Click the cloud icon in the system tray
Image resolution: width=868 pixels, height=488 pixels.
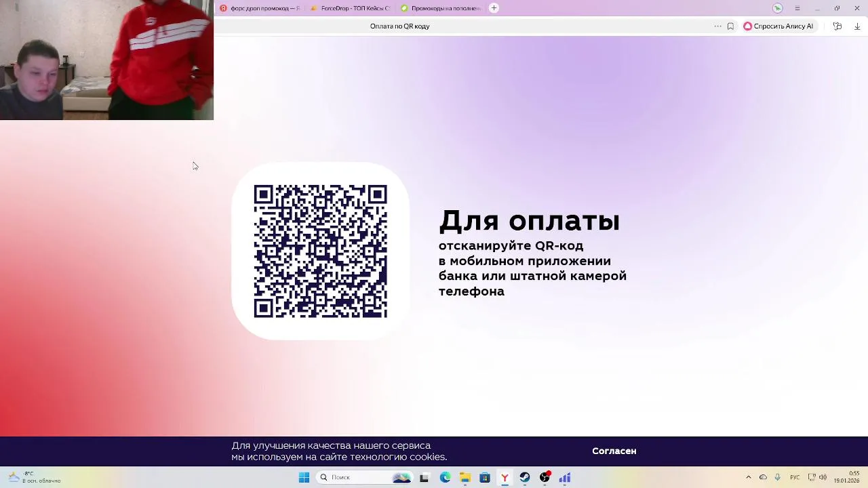coord(763,478)
